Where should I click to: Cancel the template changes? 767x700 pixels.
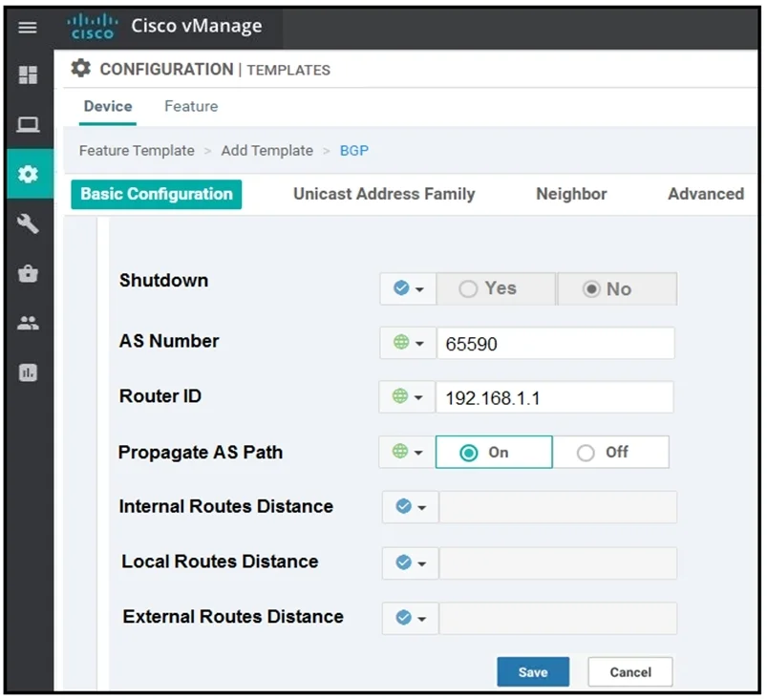pos(630,671)
